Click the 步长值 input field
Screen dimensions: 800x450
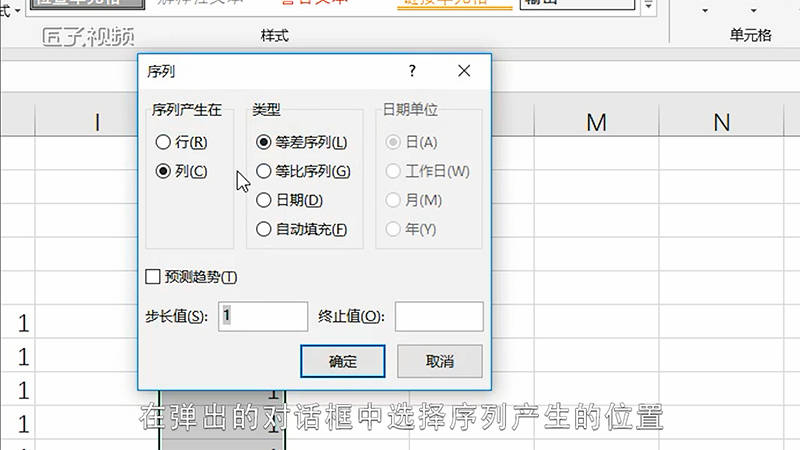(263, 316)
